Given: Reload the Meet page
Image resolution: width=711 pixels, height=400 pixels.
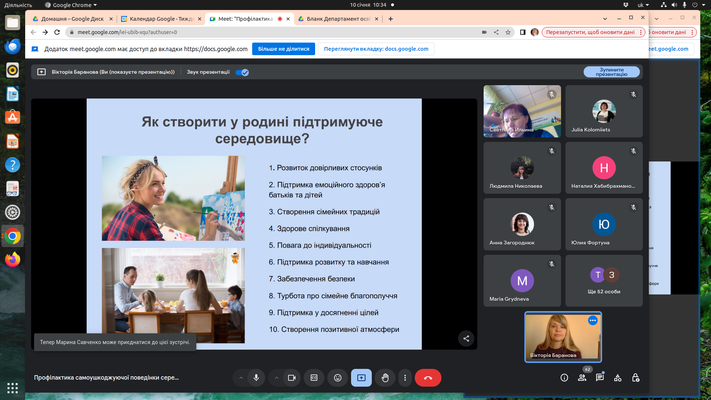Looking at the screenshot, I should pos(57,32).
